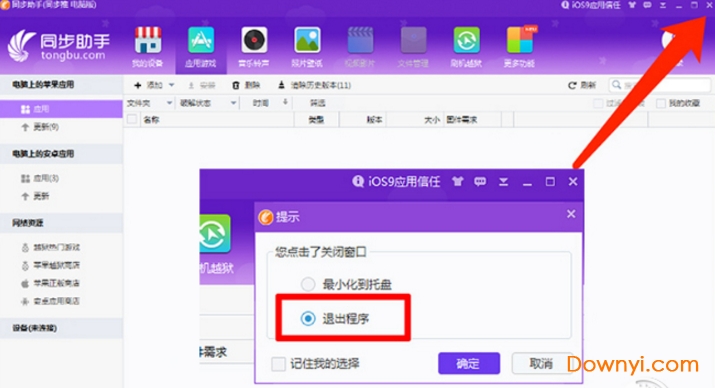Select the 退出程序 radio button
715x388 pixels.
coord(308,318)
